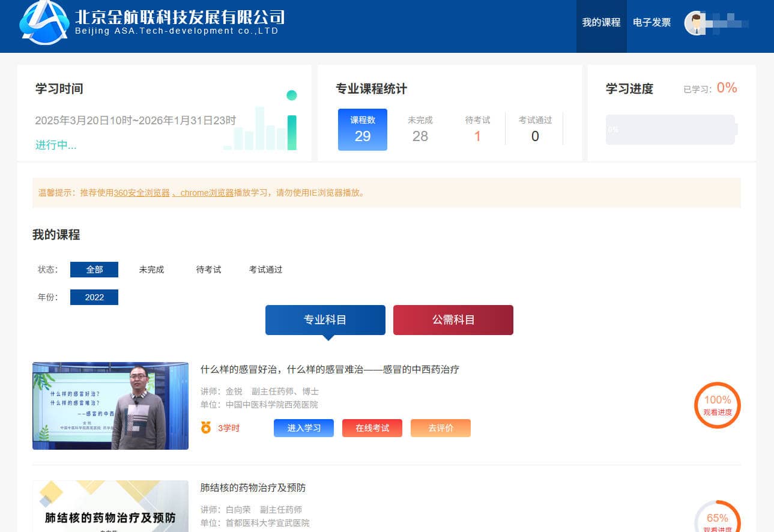Image resolution: width=774 pixels, height=532 pixels.
Task: Click the 100% viewing progress circle
Action: point(717,405)
